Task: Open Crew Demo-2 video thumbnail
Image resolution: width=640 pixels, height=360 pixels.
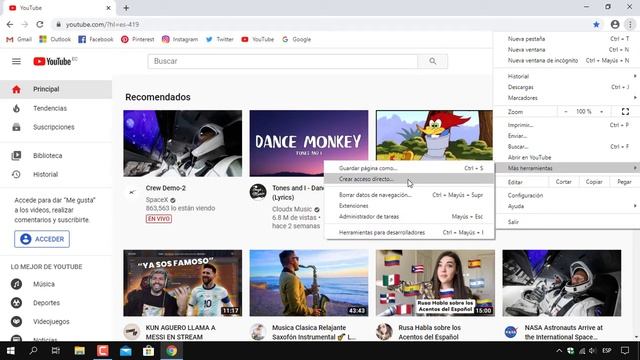Action: tap(182, 143)
